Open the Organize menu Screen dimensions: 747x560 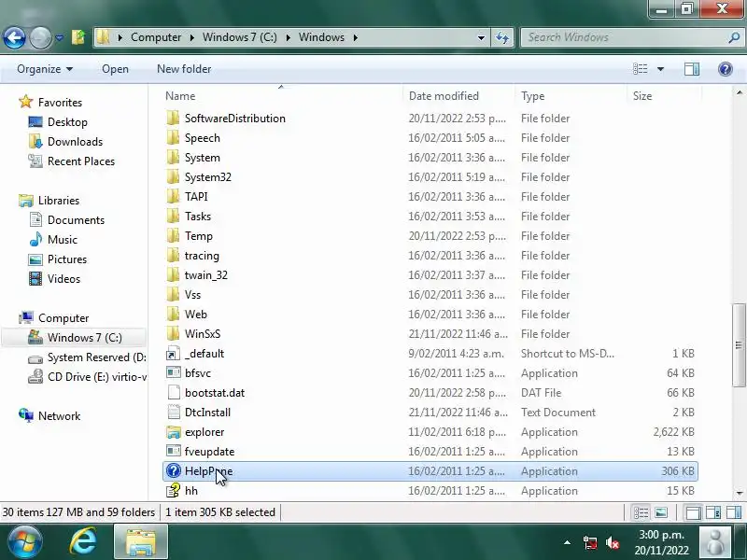coord(45,69)
